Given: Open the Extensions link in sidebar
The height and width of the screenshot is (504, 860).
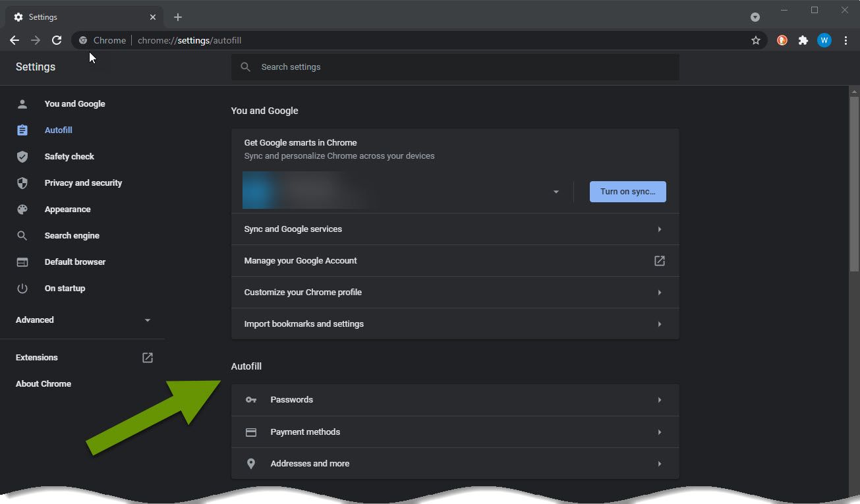Looking at the screenshot, I should 37,358.
